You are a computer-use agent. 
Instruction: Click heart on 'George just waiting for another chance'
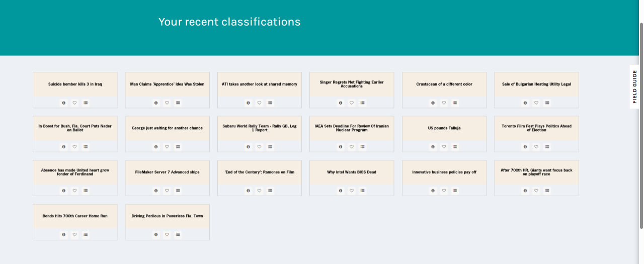tap(167, 147)
